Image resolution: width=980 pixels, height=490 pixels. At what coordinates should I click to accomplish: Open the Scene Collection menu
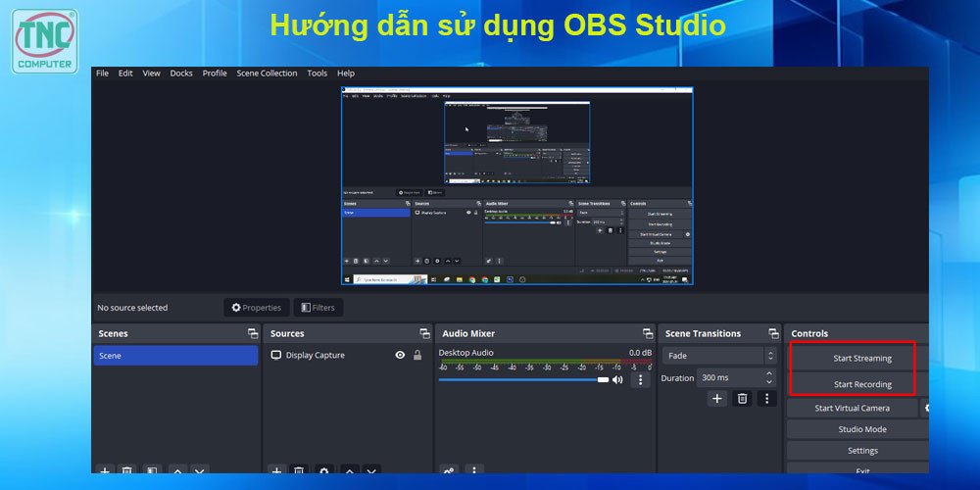click(x=267, y=73)
